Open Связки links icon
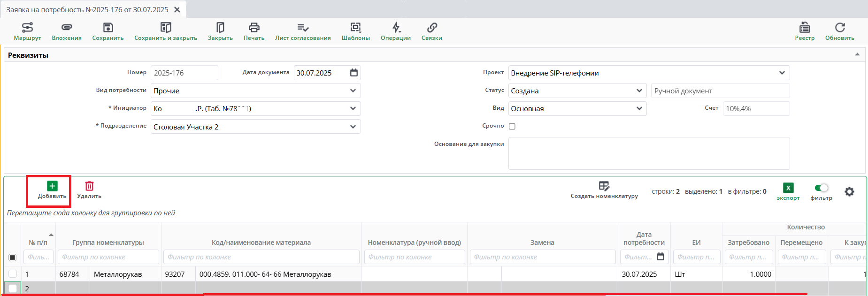 click(x=432, y=31)
